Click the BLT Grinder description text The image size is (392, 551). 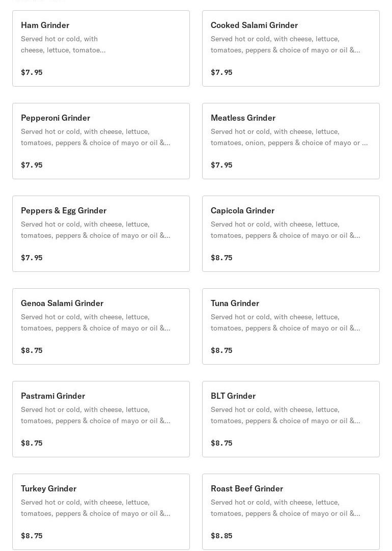285,415
